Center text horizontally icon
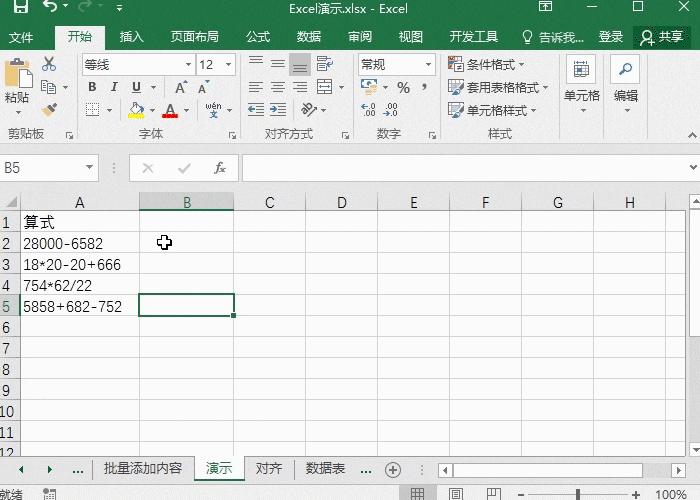700x500 pixels. [x=278, y=87]
